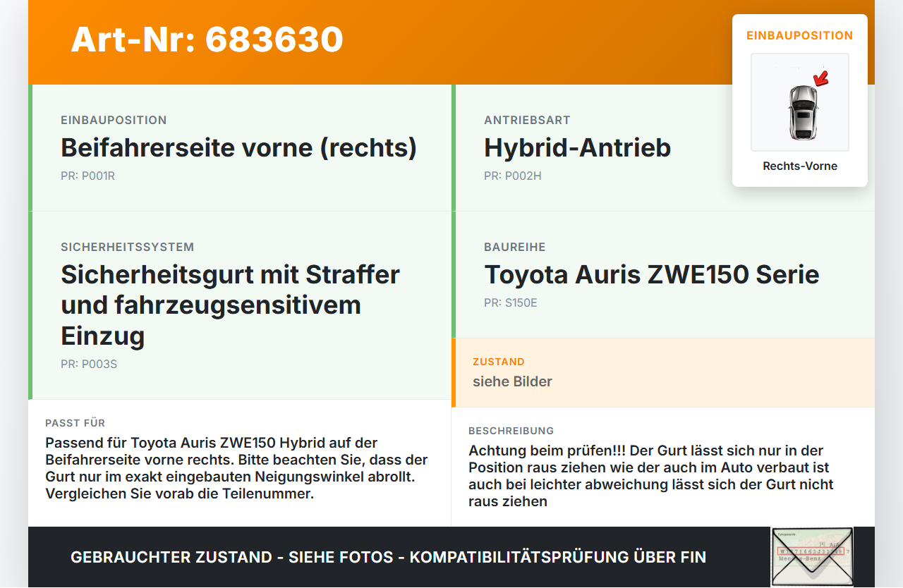The height and width of the screenshot is (588, 903).
Task: Click the Rechts-Vorne caption
Action: (800, 166)
